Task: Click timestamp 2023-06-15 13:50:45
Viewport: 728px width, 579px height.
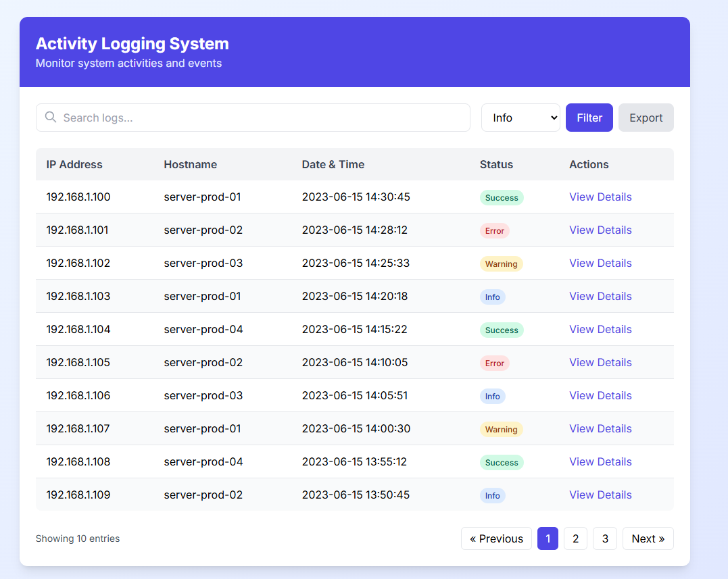Action: pos(356,495)
